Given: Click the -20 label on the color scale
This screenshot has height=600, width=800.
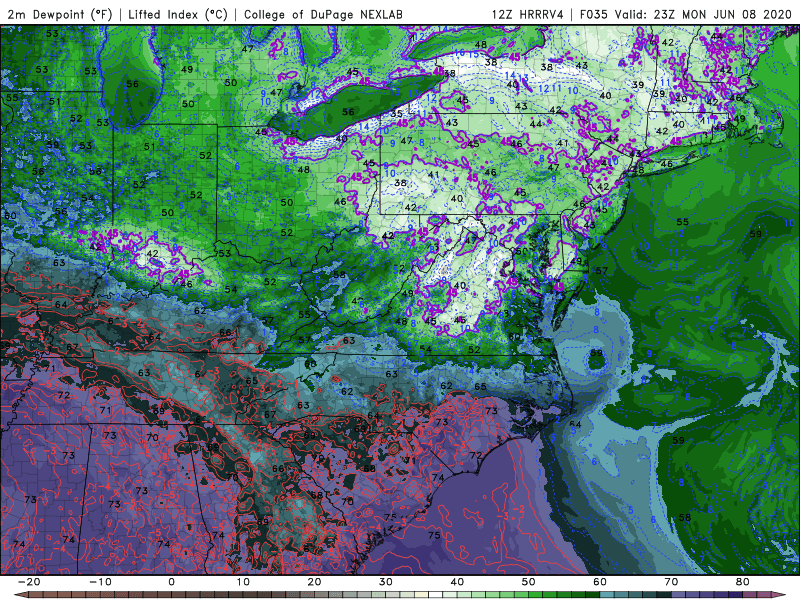Looking at the screenshot, I should coord(29,582).
